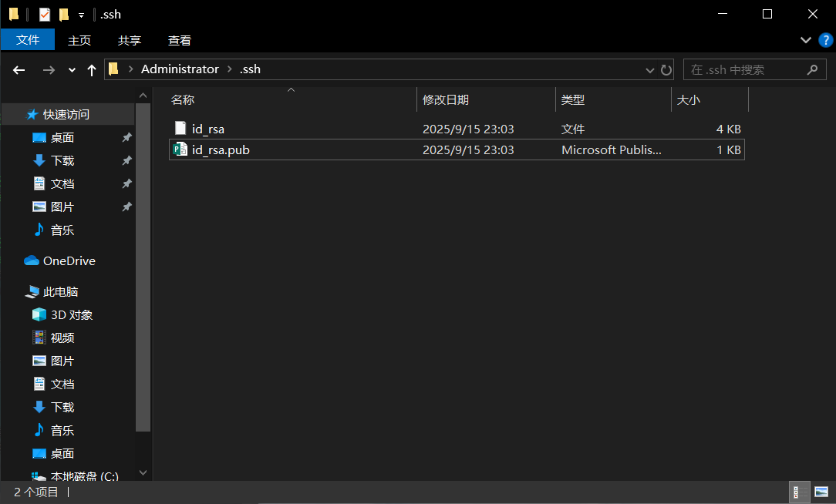Switch to large icons view in status bar
This screenshot has width=836, height=504.
pos(821,492)
